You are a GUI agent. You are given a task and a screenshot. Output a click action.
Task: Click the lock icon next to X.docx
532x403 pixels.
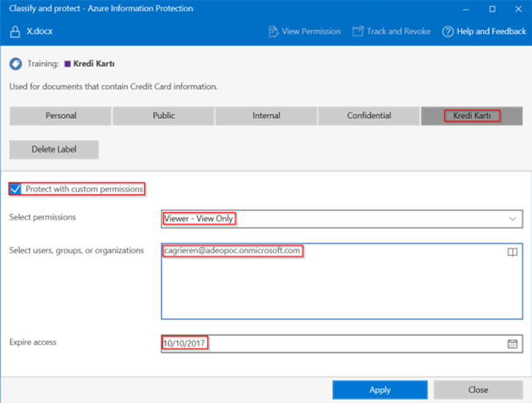[x=15, y=31]
